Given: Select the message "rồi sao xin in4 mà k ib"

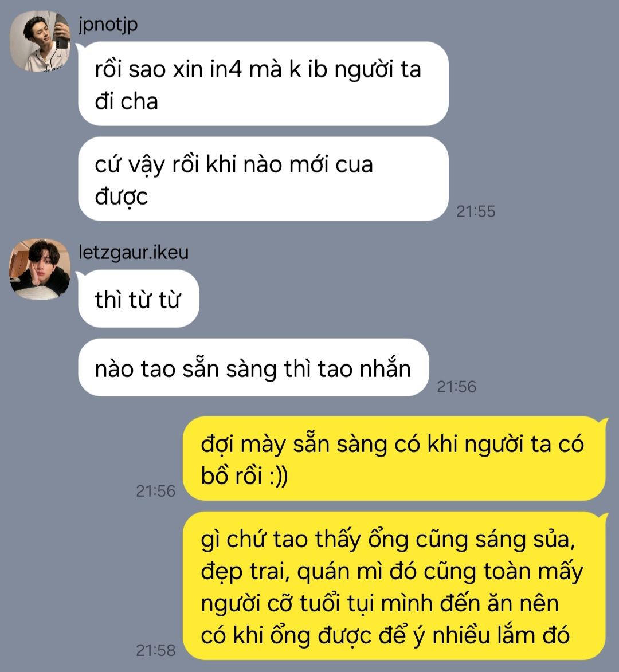Looking at the screenshot, I should click(263, 84).
